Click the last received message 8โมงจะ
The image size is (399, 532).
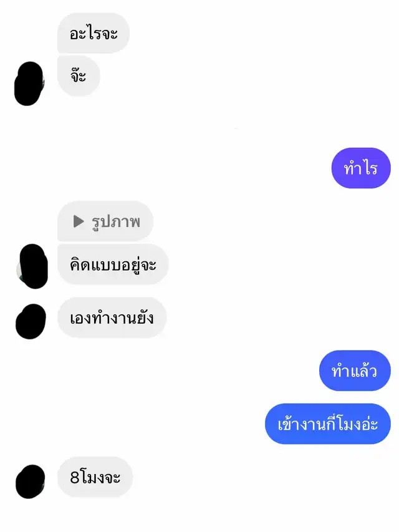coord(95,477)
